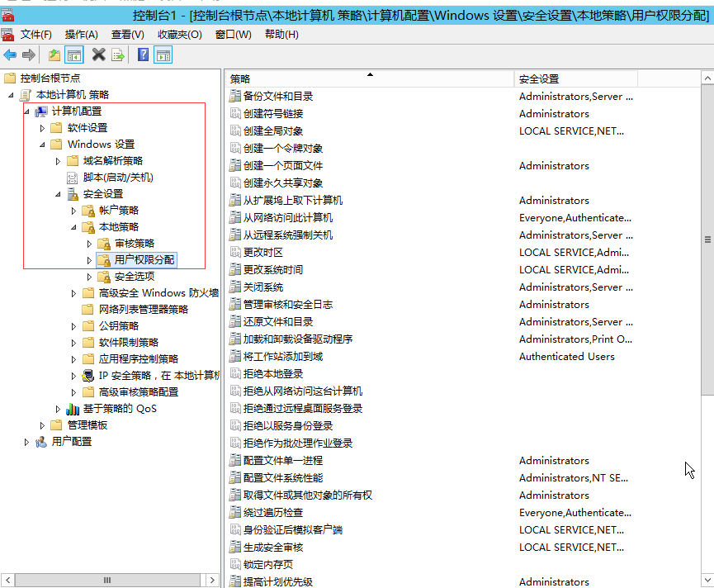The width and height of the screenshot is (714, 588).
Task: Click the 用户配置 user icon
Action: [41, 442]
